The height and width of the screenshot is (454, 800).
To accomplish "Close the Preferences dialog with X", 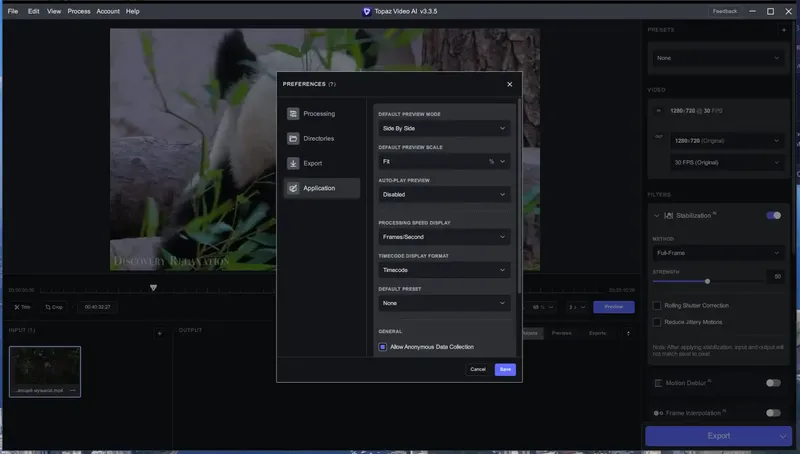I will click(510, 84).
